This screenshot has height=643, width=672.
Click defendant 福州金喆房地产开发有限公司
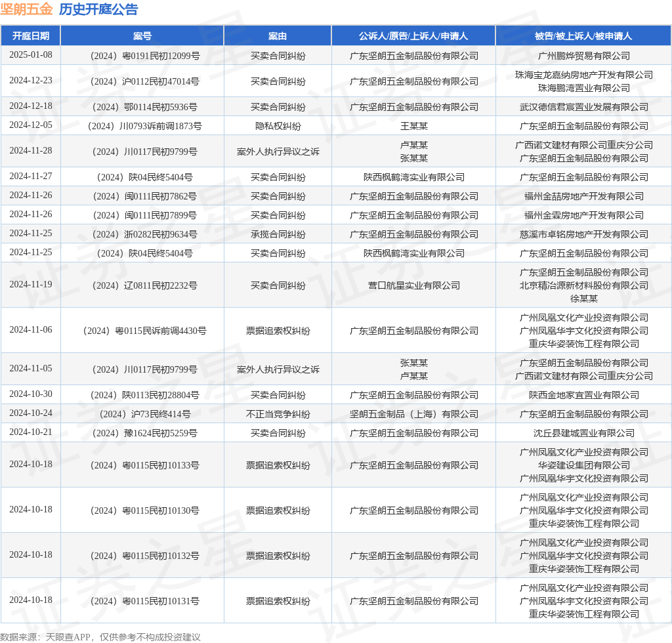(x=583, y=196)
